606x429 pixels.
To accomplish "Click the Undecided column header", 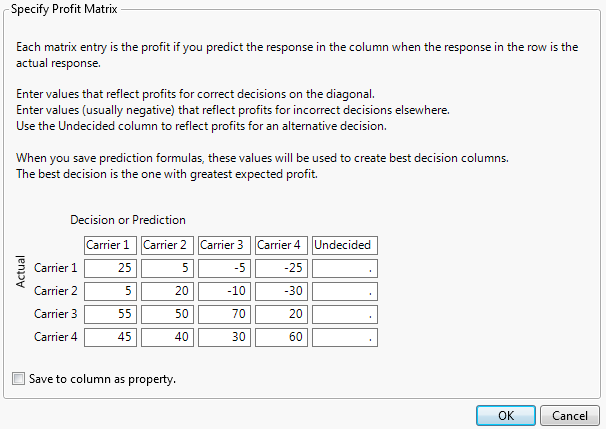I will click(344, 245).
